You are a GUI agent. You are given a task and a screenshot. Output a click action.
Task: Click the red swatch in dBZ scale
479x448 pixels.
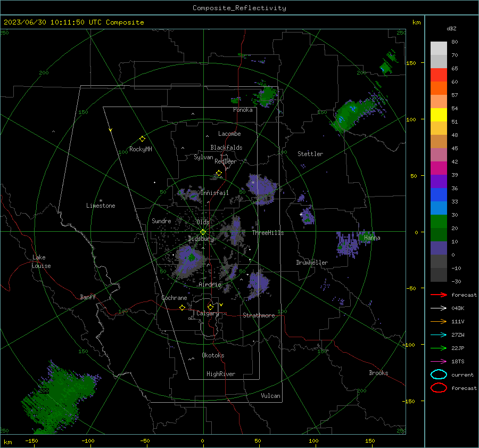(x=439, y=75)
